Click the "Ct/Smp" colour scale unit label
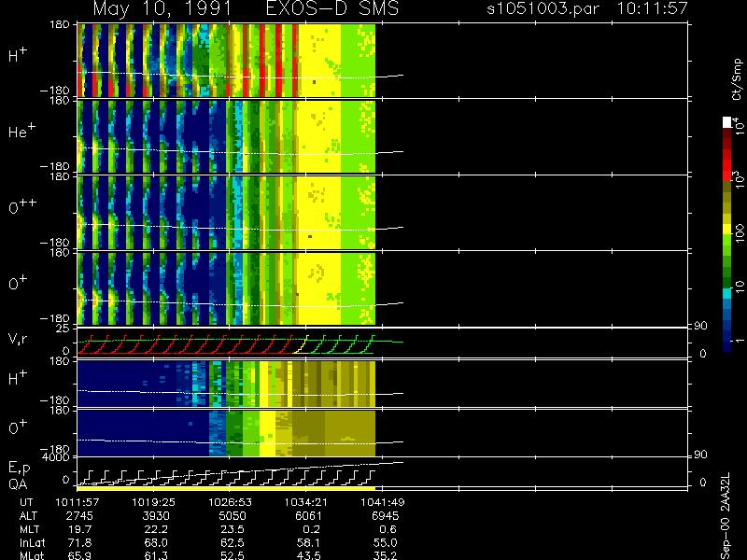Screen dimensions: 747x560 coord(737,79)
